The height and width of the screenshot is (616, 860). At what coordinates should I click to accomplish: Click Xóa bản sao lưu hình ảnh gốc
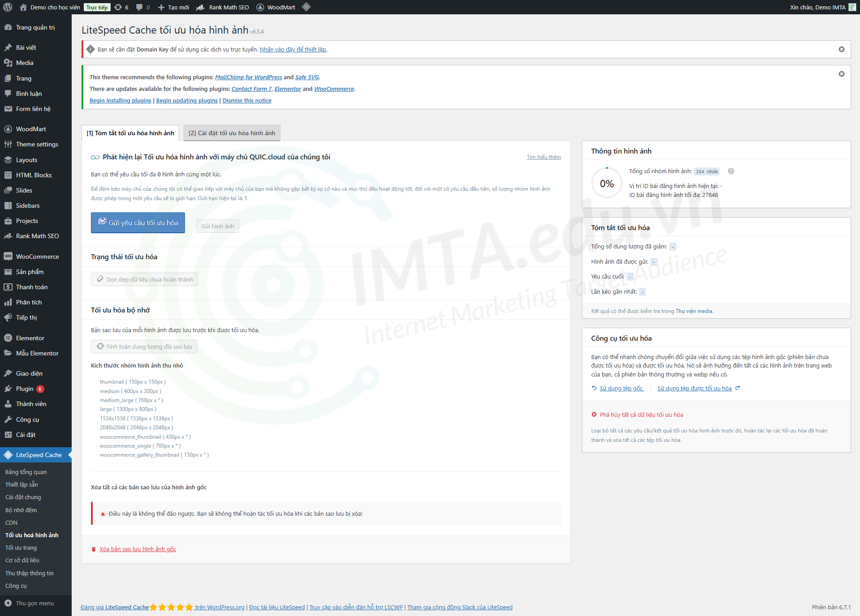pos(138,549)
